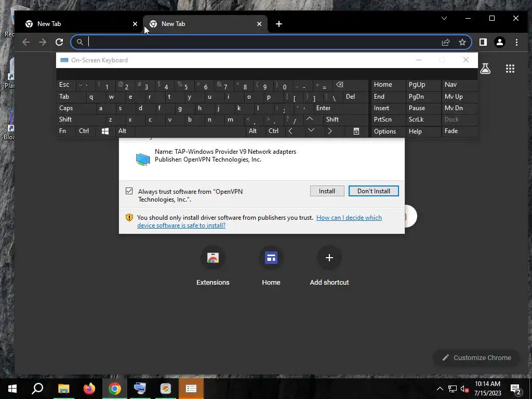
Task: Reload the page in Chrome
Action: 59,42
